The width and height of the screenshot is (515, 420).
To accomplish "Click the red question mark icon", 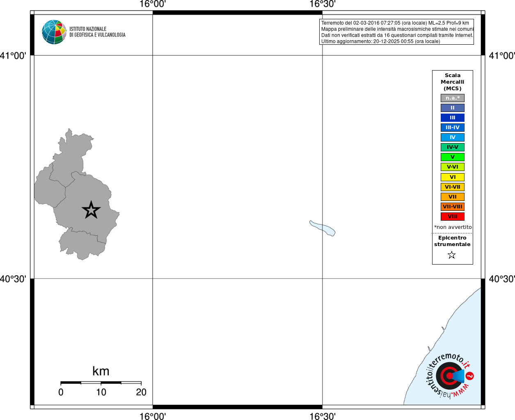I will click(x=470, y=376).
